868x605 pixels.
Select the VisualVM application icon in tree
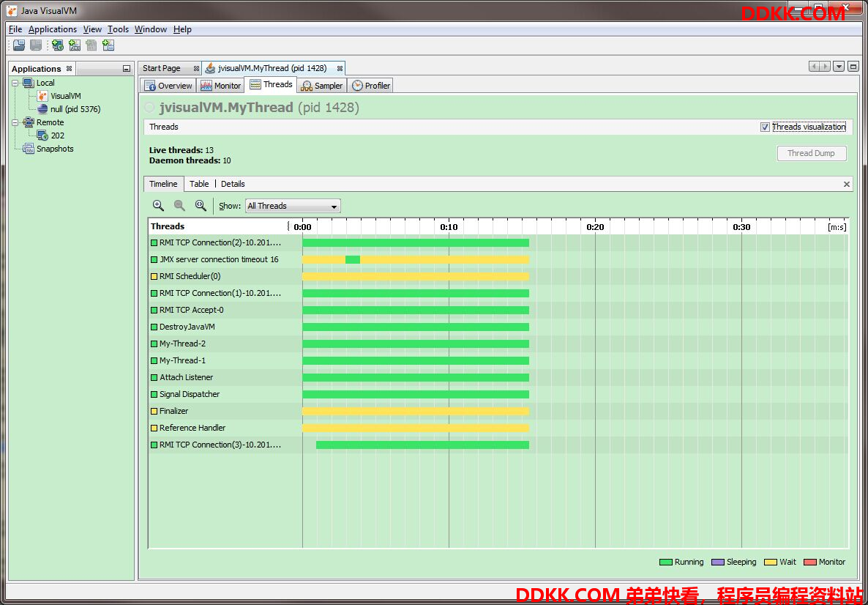point(42,96)
